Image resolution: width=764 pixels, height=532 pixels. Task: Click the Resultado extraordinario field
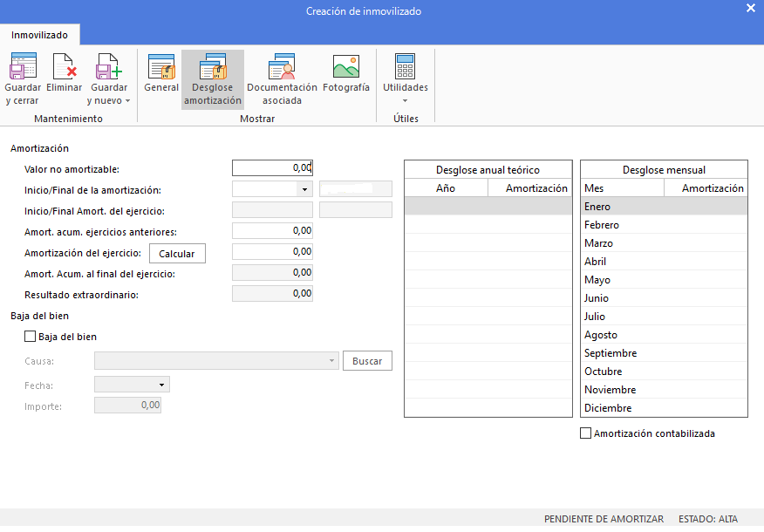(272, 294)
